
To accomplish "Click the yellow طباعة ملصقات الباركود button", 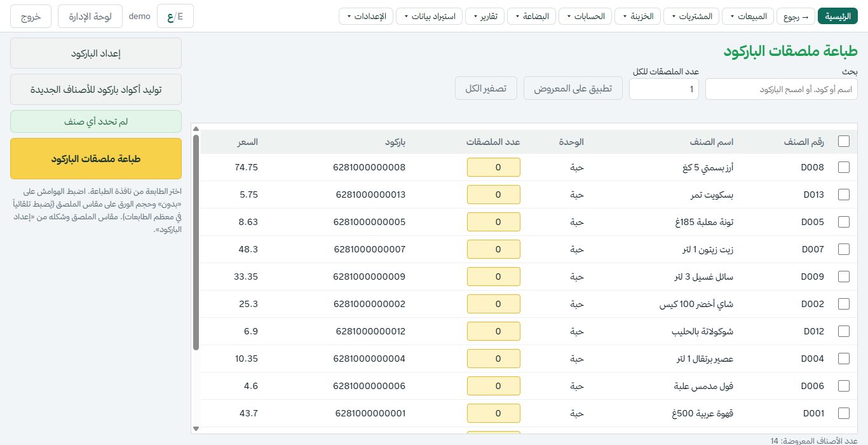I will (x=96, y=159).
